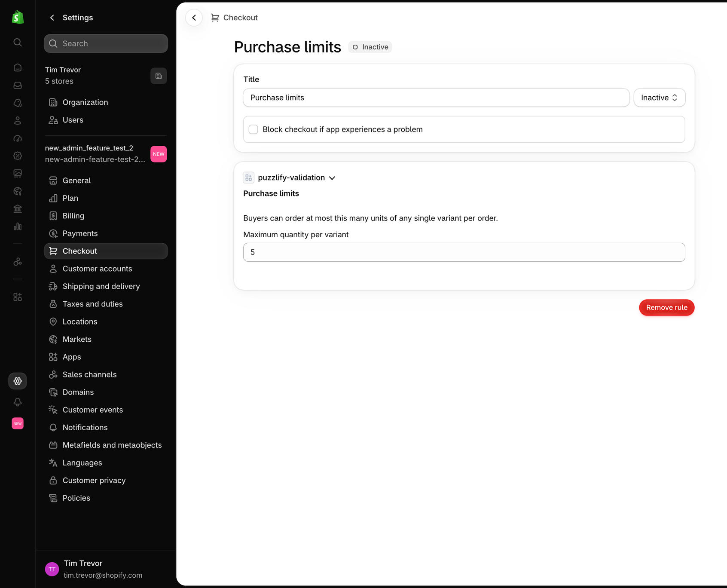Open Content image icon in the left rail
The height and width of the screenshot is (588, 727).
coord(18,173)
